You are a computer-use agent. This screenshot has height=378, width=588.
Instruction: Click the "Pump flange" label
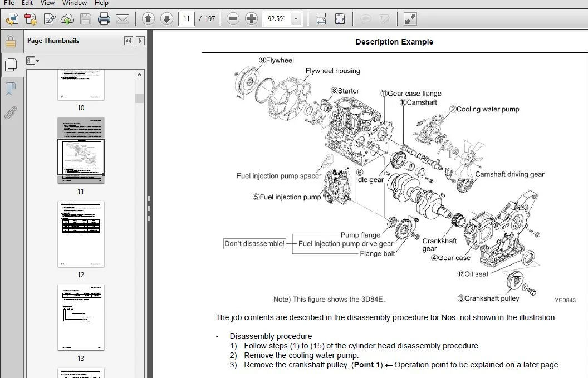click(360, 235)
